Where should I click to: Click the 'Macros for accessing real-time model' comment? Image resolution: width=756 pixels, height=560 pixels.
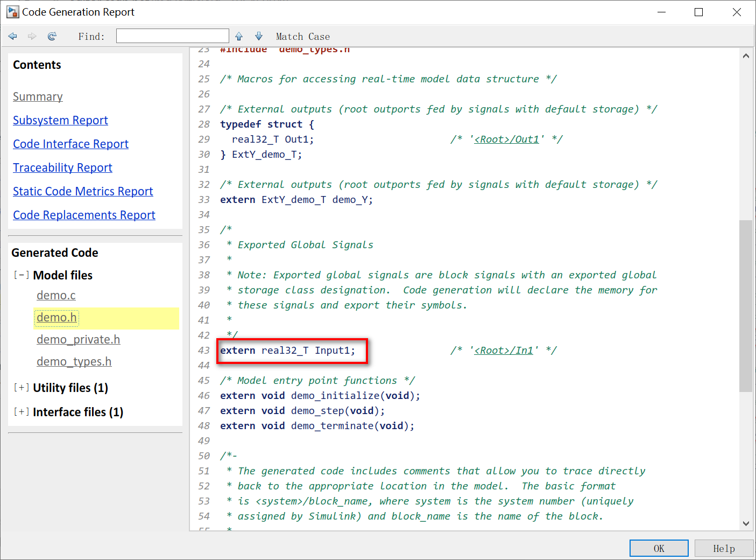(x=388, y=79)
